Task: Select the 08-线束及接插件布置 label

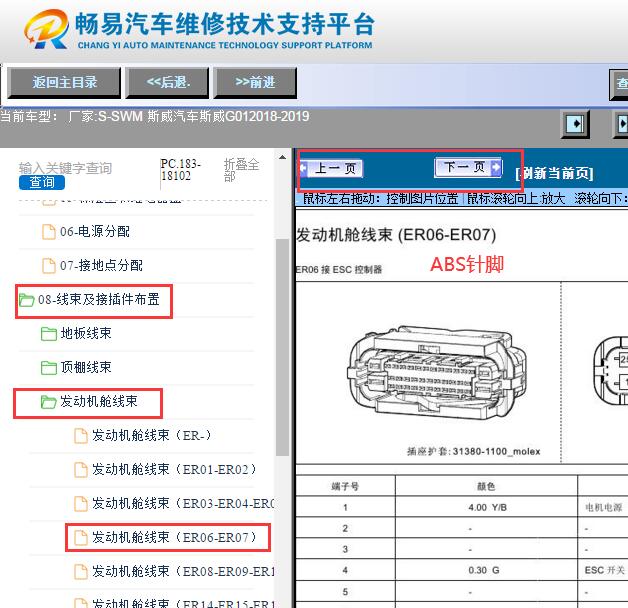Action: click(99, 300)
